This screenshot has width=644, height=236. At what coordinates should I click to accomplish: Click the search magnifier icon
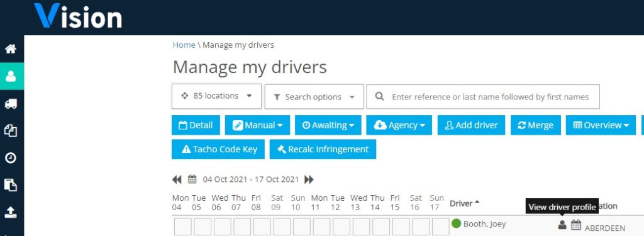(x=379, y=97)
